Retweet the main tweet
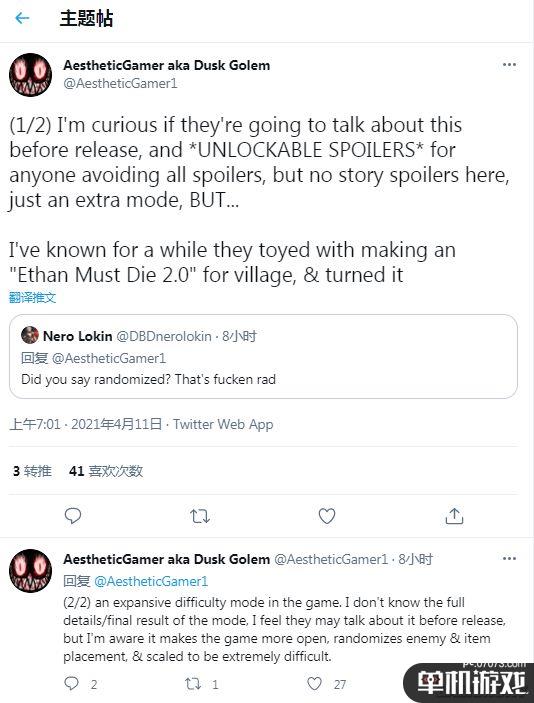Image resolution: width=534 pixels, height=703 pixels. (200, 516)
